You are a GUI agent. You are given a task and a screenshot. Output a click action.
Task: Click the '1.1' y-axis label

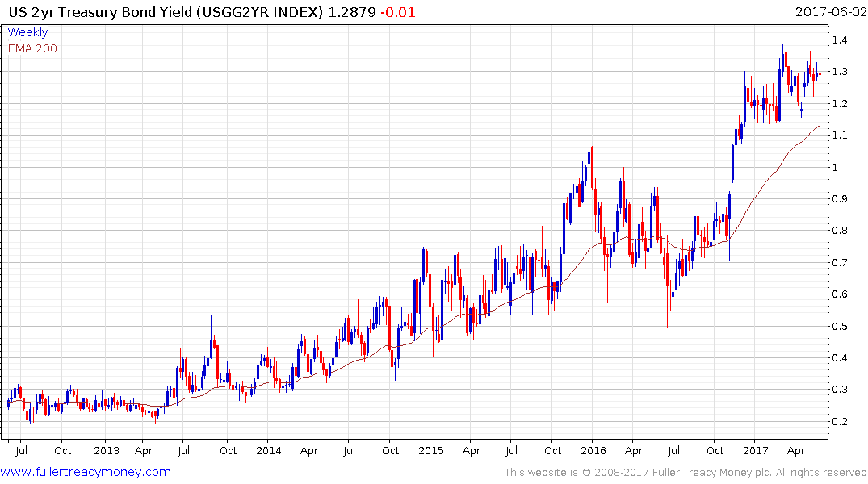[x=840, y=136]
